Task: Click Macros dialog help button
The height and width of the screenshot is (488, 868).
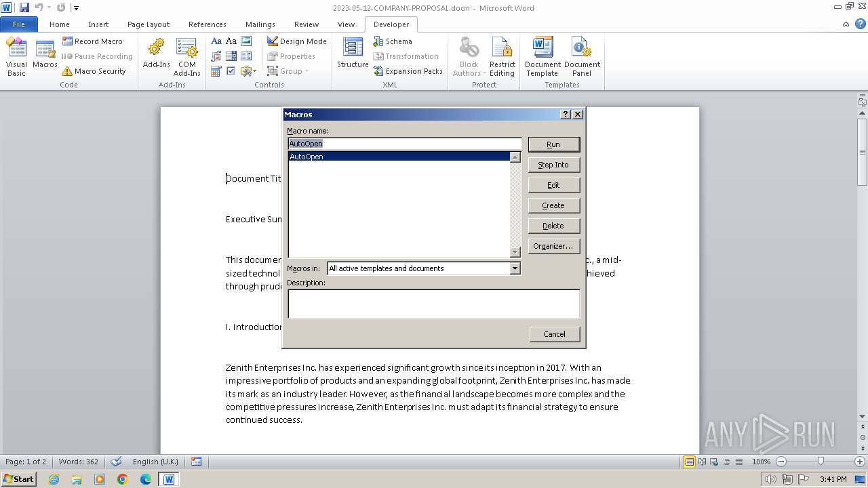Action: pos(566,115)
